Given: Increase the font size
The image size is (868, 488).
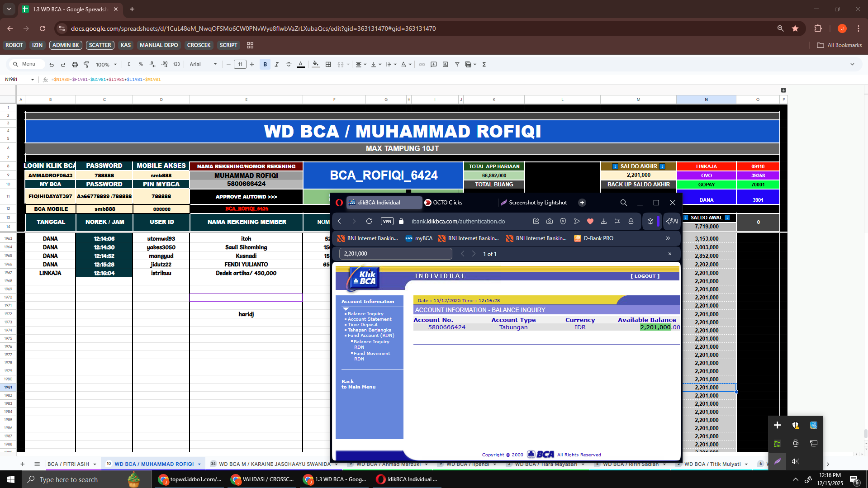Looking at the screenshot, I should pos(252,64).
